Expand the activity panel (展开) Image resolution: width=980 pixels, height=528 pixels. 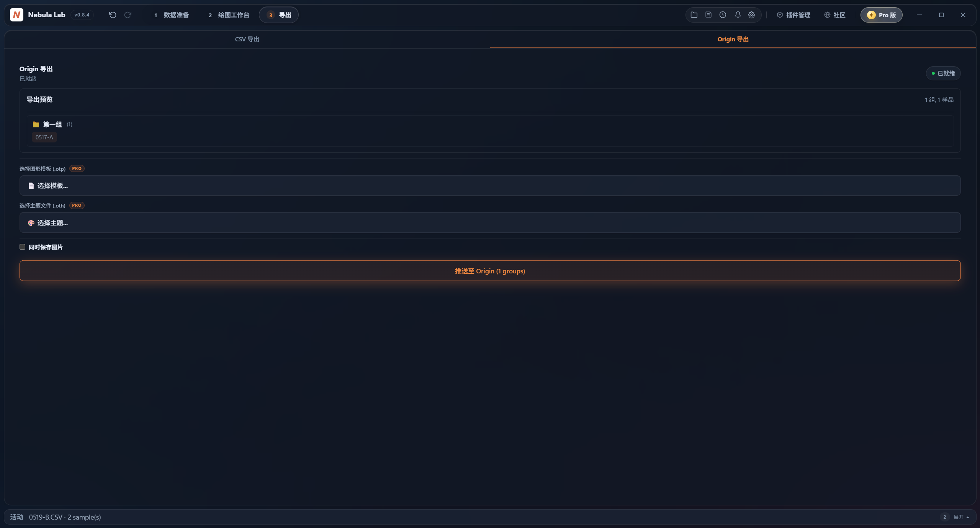961,517
